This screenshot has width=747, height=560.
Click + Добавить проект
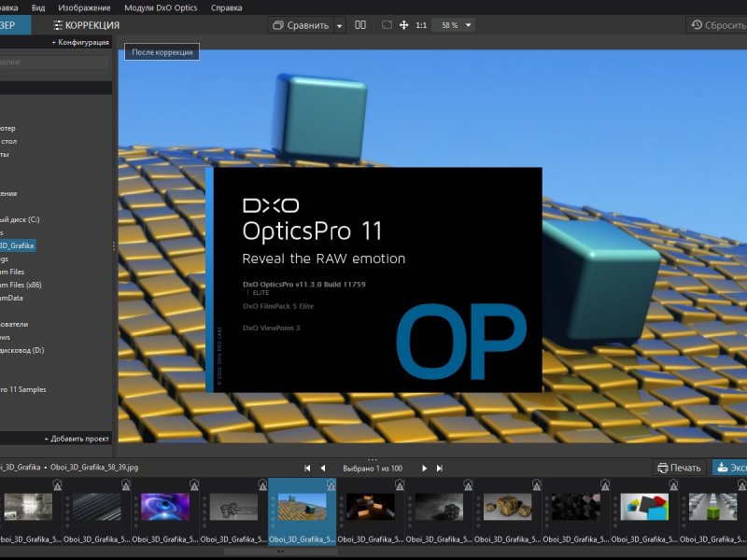77,439
